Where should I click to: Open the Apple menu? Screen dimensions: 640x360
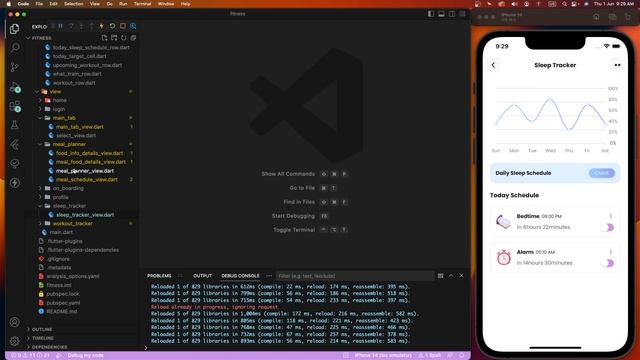tap(9, 4)
